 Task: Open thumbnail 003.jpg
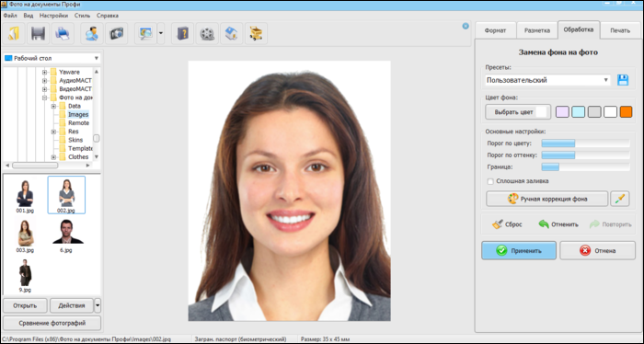(26, 235)
